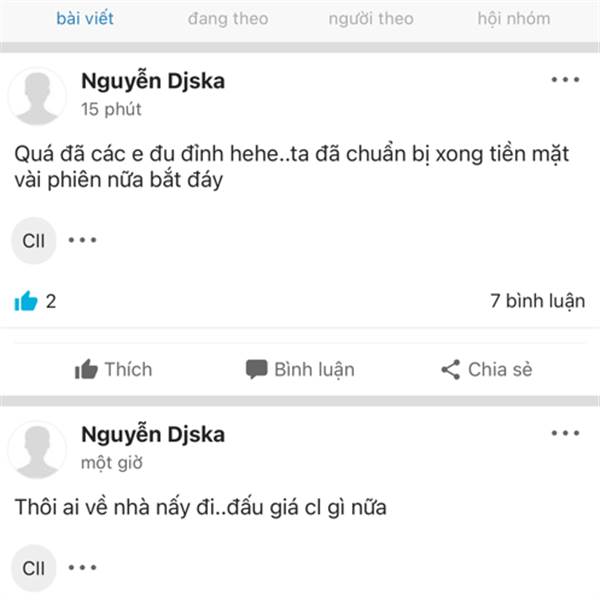Open the three-dot menu on the một giờ post
The height and width of the screenshot is (600, 600).
(565, 433)
